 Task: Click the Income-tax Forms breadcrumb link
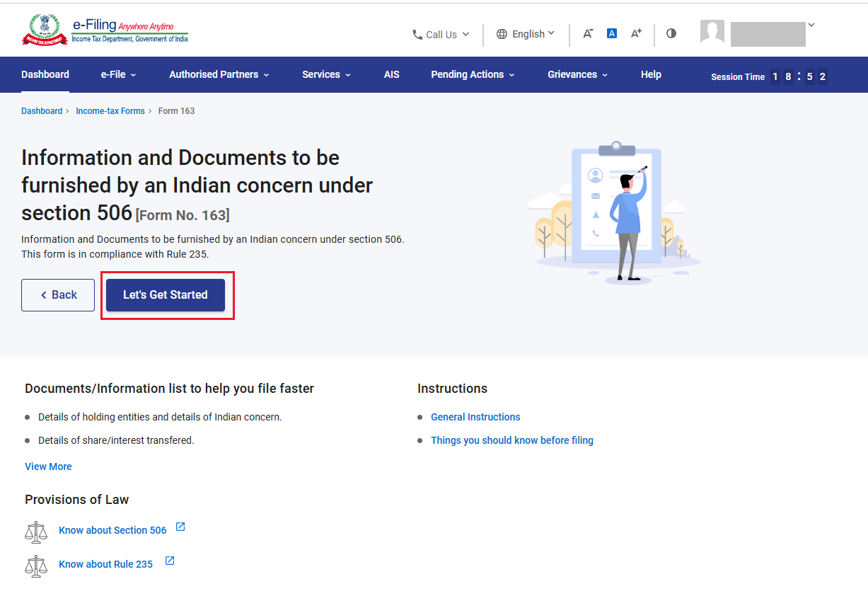tap(110, 111)
